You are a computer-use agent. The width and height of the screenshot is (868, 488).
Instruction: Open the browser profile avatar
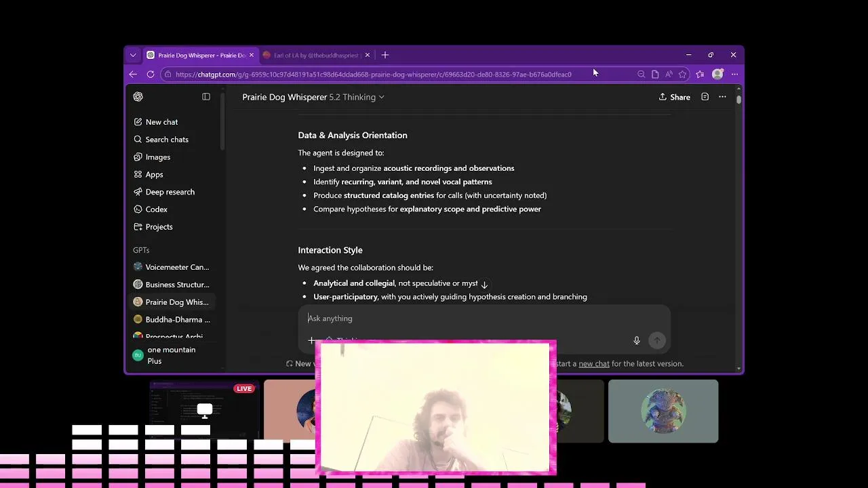coord(717,74)
